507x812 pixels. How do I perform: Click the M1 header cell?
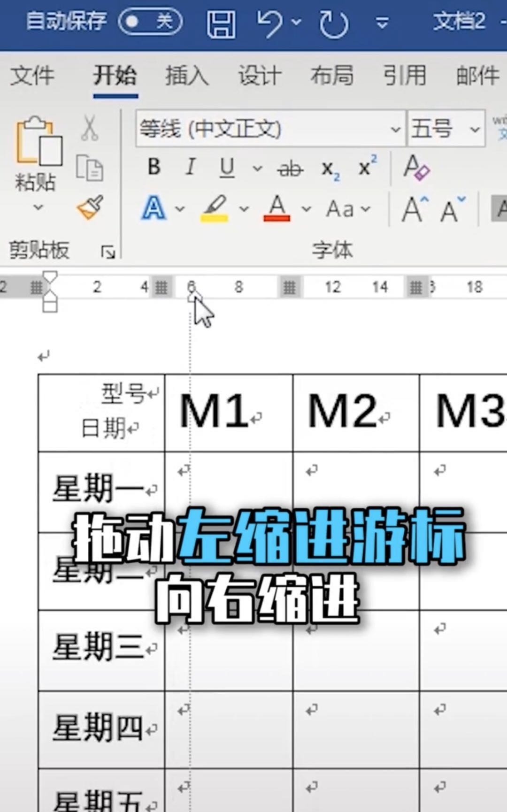(x=229, y=413)
